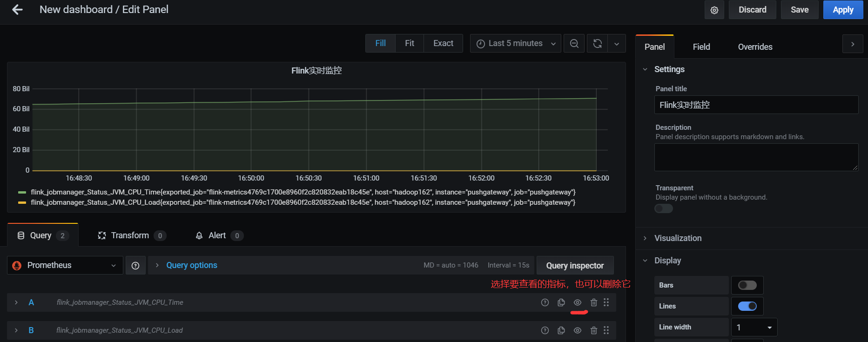Click the drag handle of query B

606,330
